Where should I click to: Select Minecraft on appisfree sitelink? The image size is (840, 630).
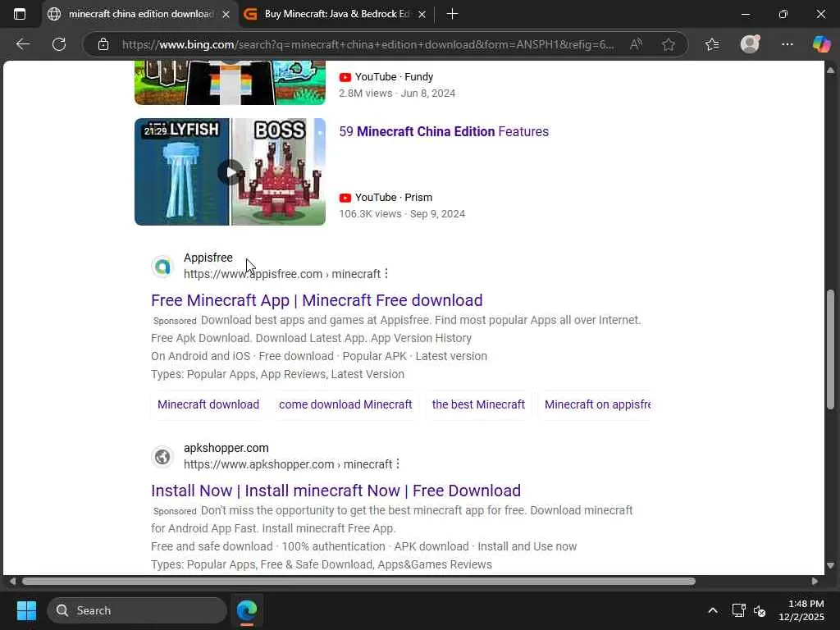click(x=597, y=404)
